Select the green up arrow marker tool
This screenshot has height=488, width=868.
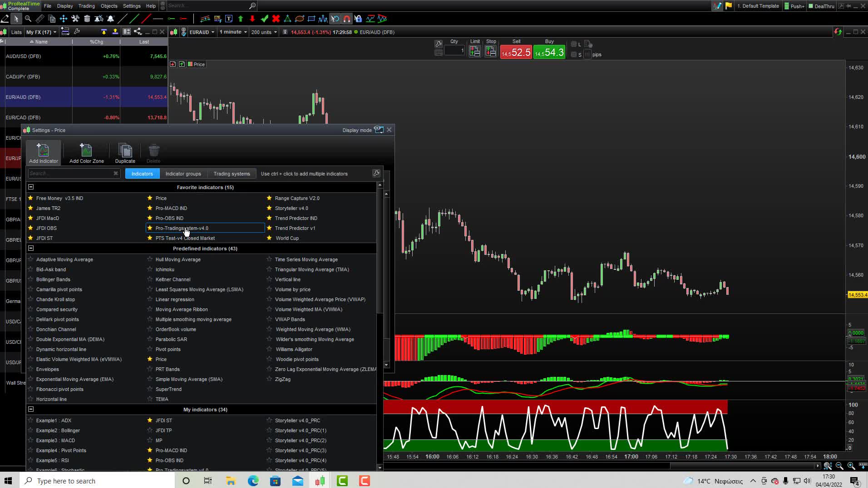[241, 19]
